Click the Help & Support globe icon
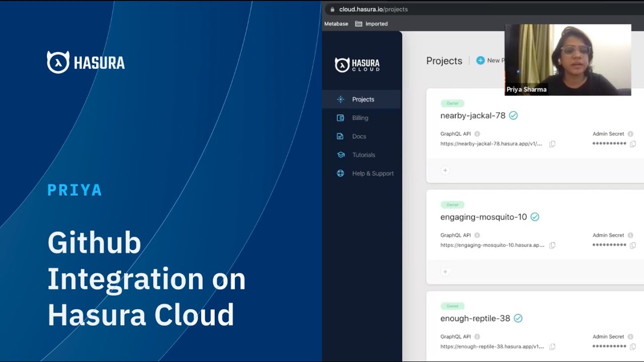The width and height of the screenshot is (644, 362). click(341, 173)
